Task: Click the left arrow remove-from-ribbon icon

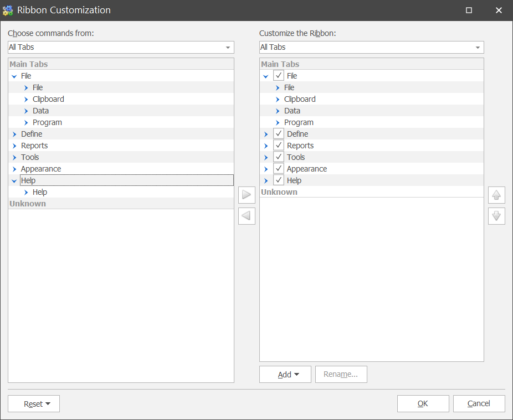Action: point(247,216)
